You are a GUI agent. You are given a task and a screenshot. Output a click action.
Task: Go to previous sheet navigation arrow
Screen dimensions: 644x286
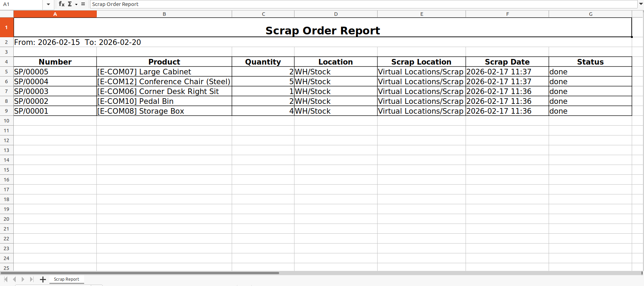click(14, 279)
